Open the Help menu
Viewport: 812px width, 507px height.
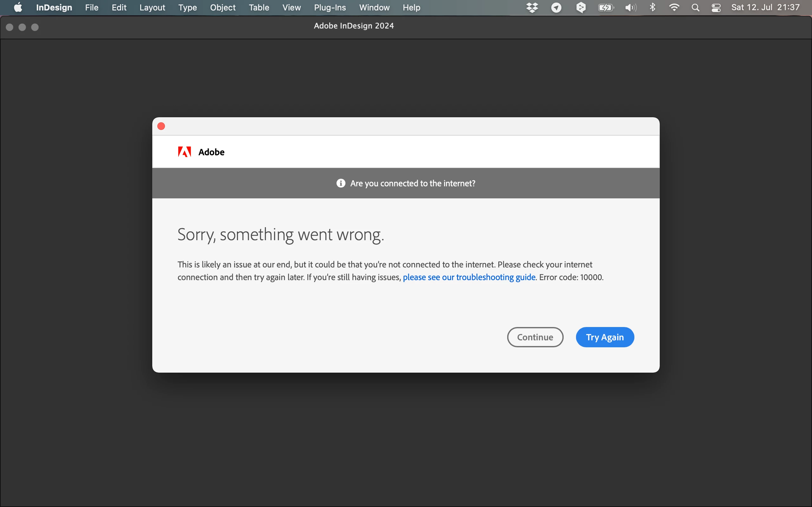[x=411, y=7]
